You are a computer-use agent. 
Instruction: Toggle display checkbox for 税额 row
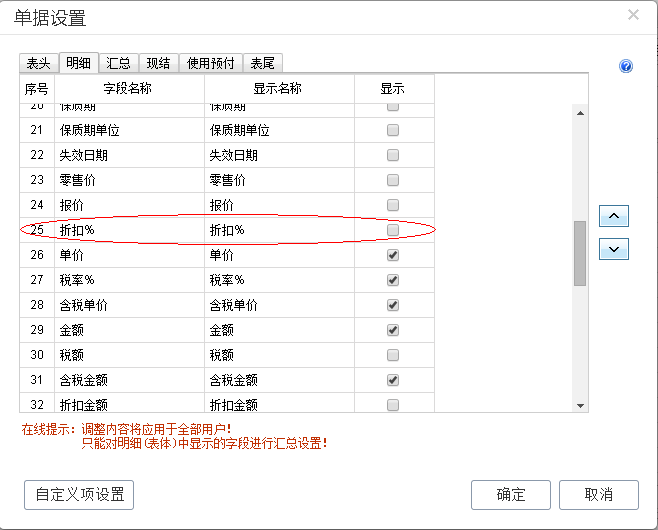[x=393, y=355]
